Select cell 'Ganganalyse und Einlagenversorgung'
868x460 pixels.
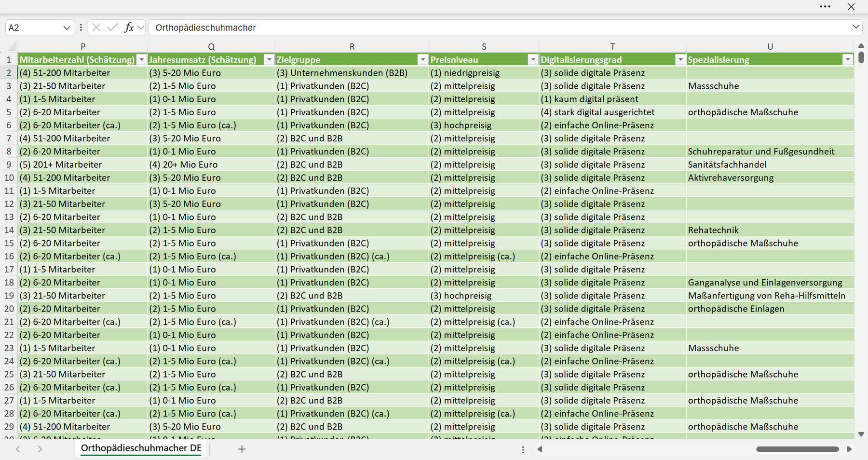coord(770,283)
